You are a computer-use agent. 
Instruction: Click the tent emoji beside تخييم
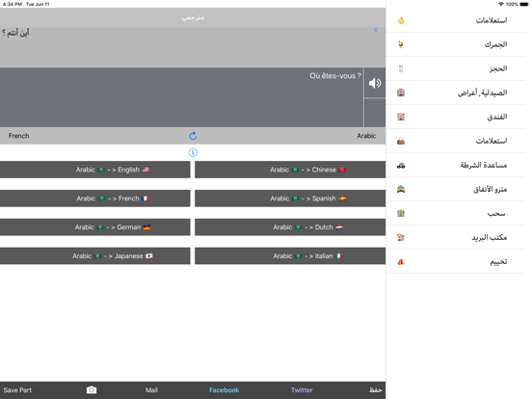click(401, 261)
